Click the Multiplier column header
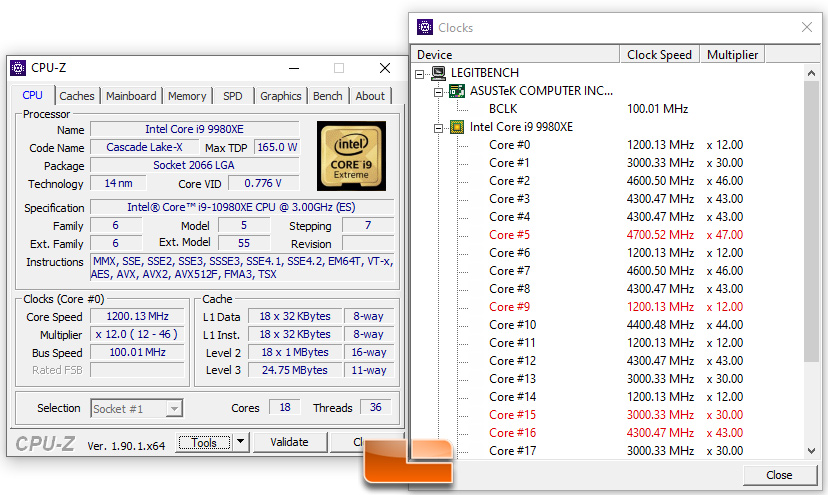The height and width of the screenshot is (495, 828). 732,54
